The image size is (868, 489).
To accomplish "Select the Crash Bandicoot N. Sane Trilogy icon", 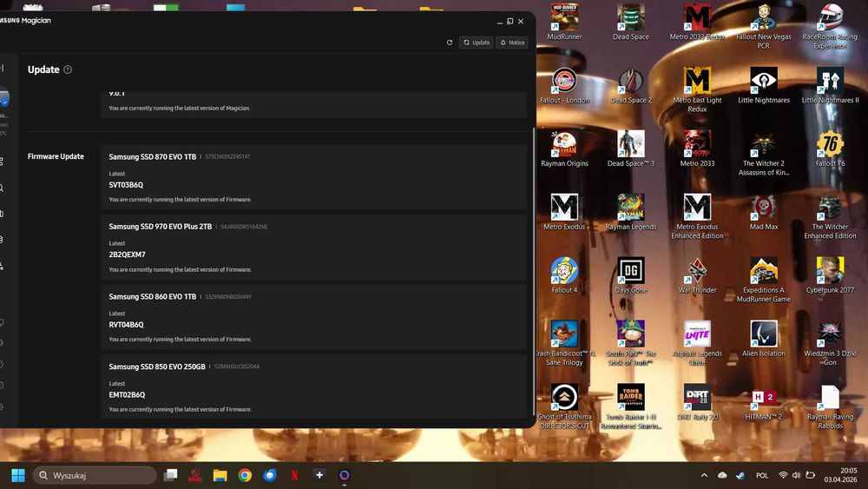I will [x=564, y=343].
